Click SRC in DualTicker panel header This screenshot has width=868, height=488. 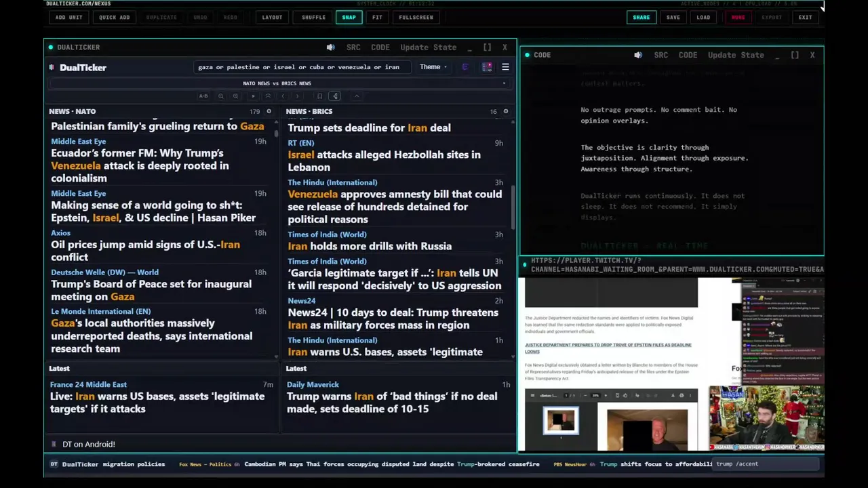pos(353,47)
